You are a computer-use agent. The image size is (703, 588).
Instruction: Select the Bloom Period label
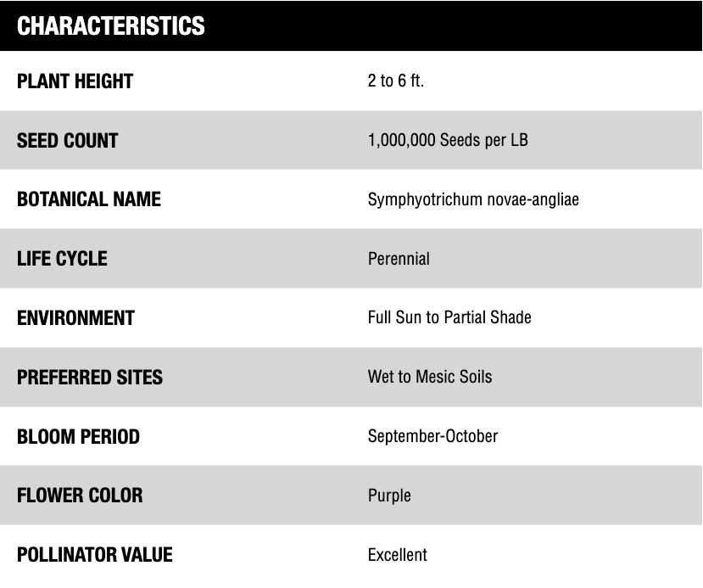pyautogui.click(x=78, y=436)
